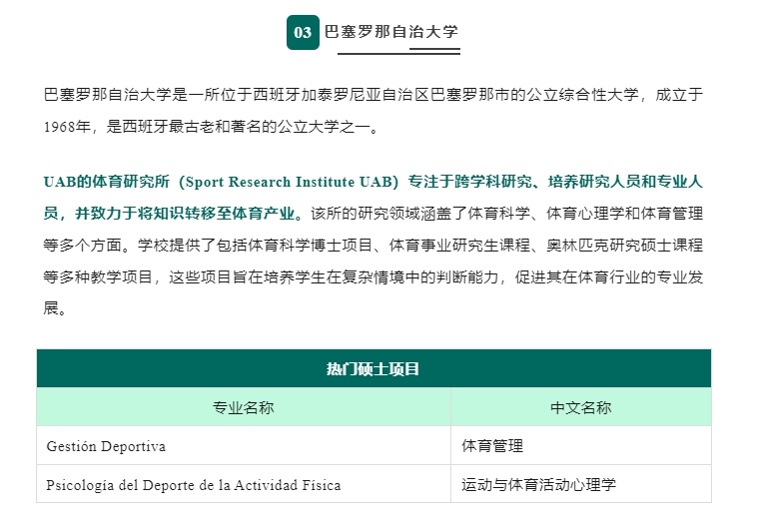Click the green sentence 并致力于将知识转移至体育产业
This screenshot has width=757, height=532.
click(185, 214)
